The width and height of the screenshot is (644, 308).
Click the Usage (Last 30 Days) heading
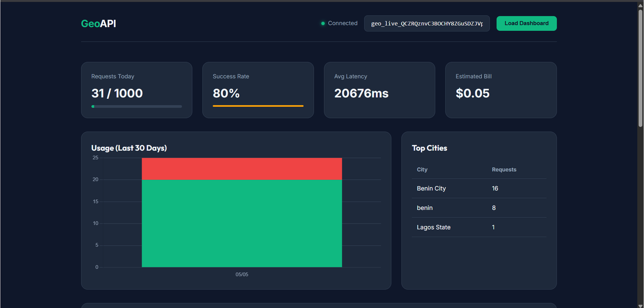(129, 148)
